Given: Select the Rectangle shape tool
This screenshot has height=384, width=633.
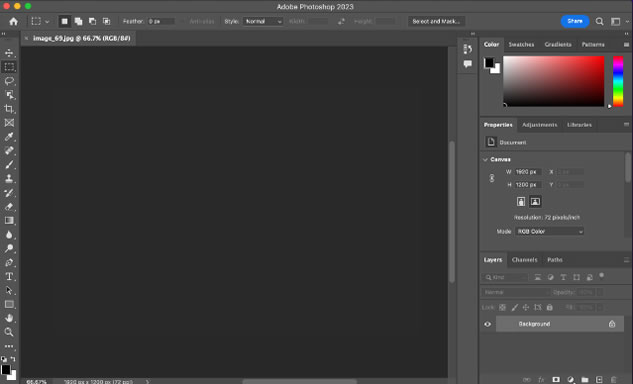Looking at the screenshot, I should point(9,304).
